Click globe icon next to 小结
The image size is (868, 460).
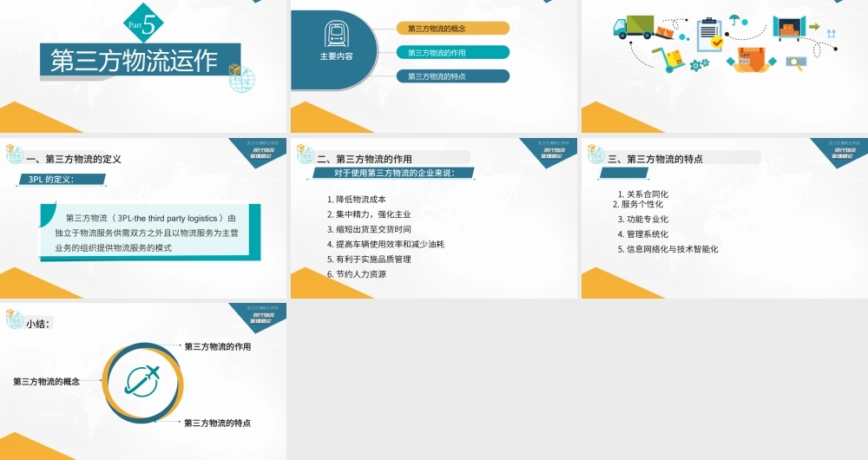pos(14,319)
